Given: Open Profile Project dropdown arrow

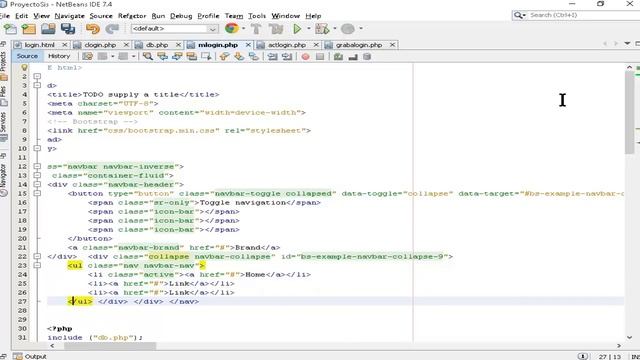Looking at the screenshot, I should tap(361, 29).
